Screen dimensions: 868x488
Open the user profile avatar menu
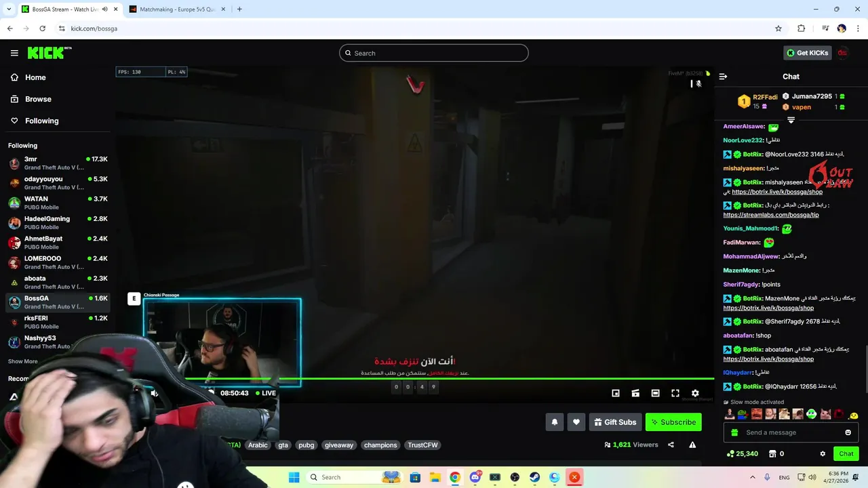[842, 53]
